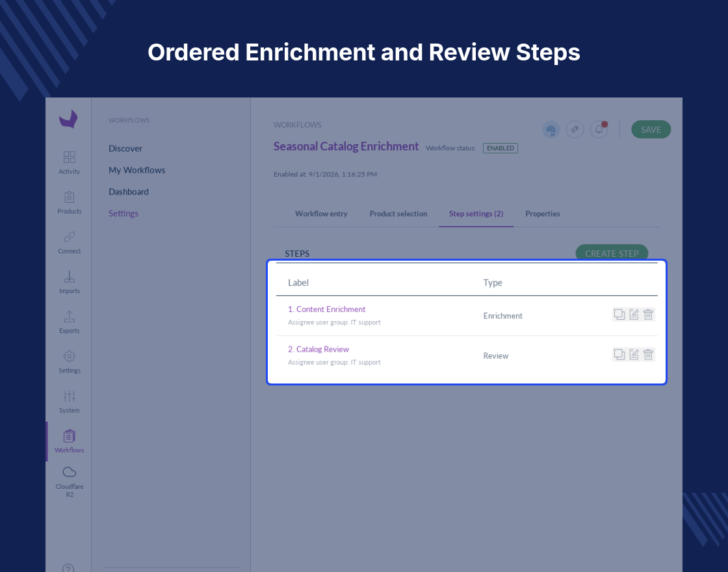This screenshot has height=572, width=728.
Task: Open the workflows Dashboard
Action: [x=129, y=192]
